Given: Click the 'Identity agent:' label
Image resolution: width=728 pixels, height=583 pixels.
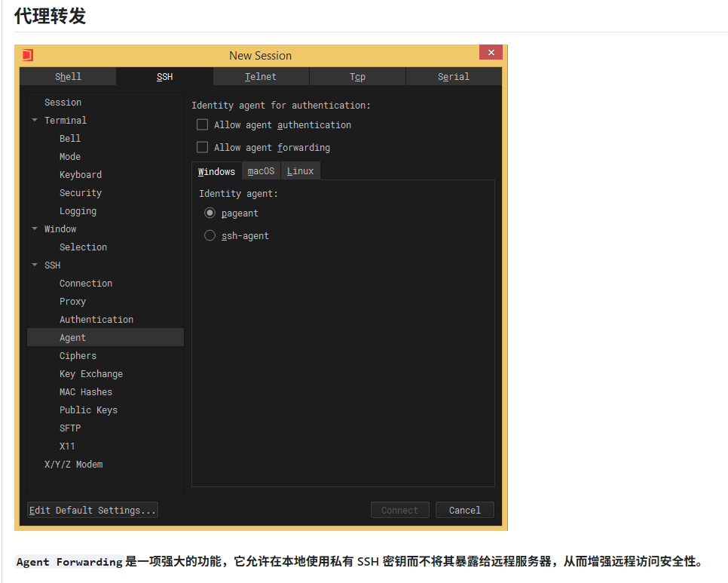Looking at the screenshot, I should pos(238,194).
